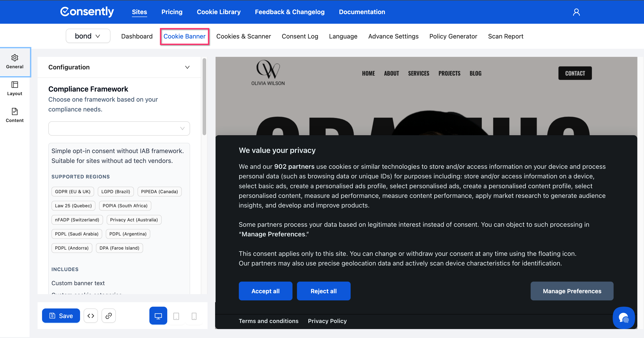Open the Content document icon
Viewport: 644px width, 338px height.
click(x=15, y=111)
